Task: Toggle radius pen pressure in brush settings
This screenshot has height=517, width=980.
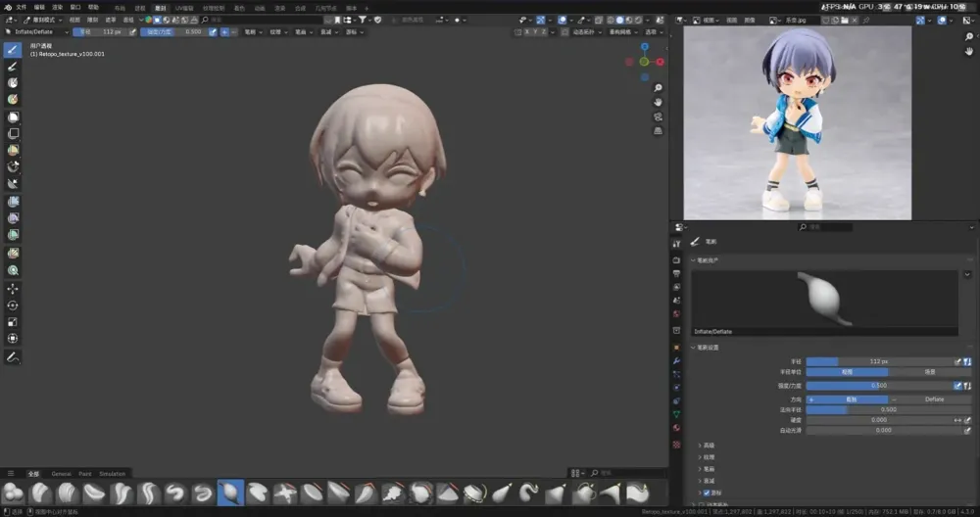Action: 958,361
